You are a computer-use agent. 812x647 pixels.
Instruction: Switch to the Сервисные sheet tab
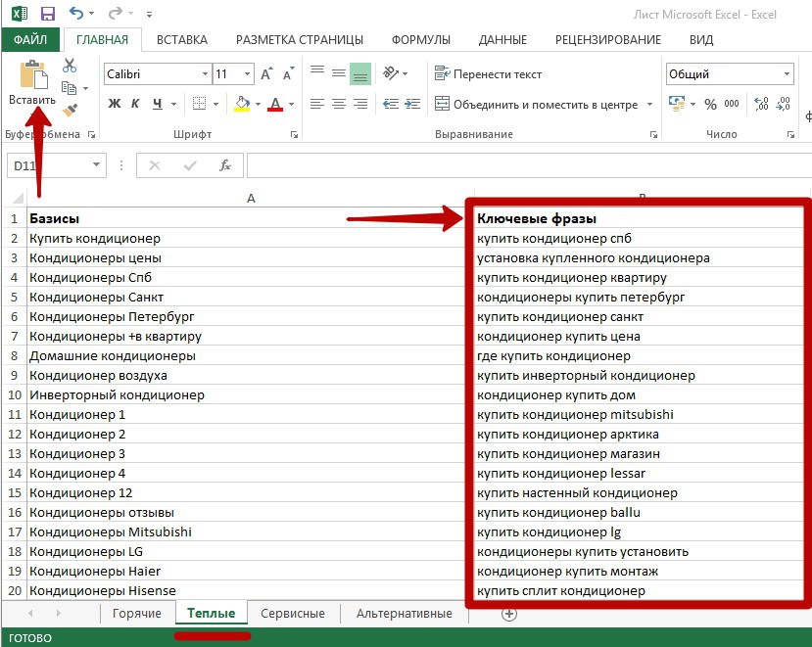(293, 614)
